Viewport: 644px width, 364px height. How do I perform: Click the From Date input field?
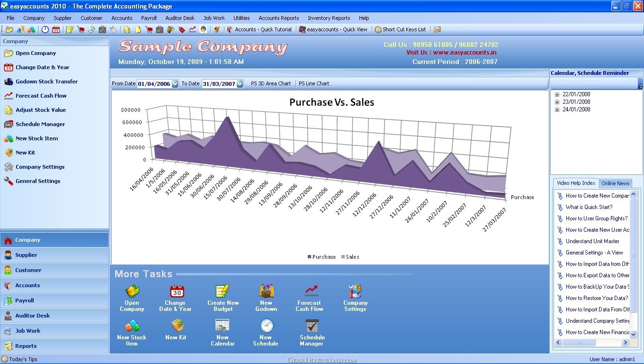[154, 84]
